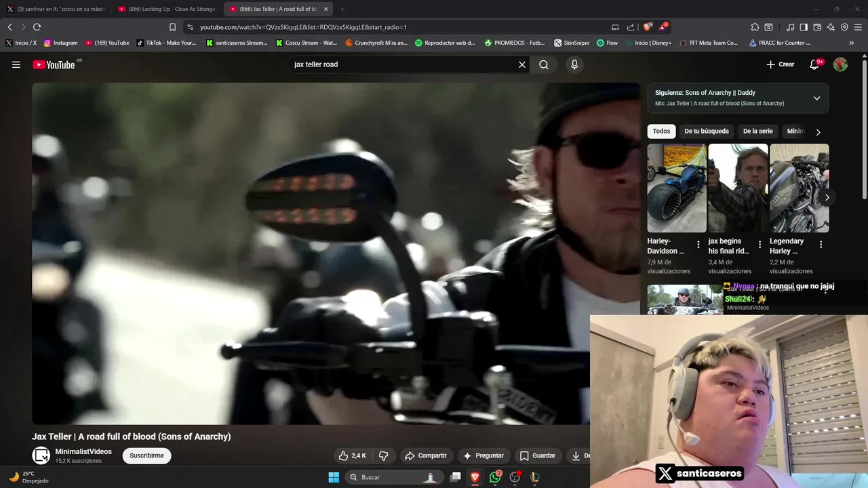
Task: Open Brave VPN shield icon
Action: point(844,27)
